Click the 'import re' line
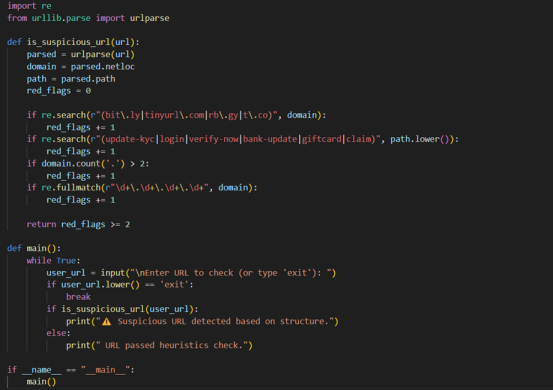 pos(29,6)
